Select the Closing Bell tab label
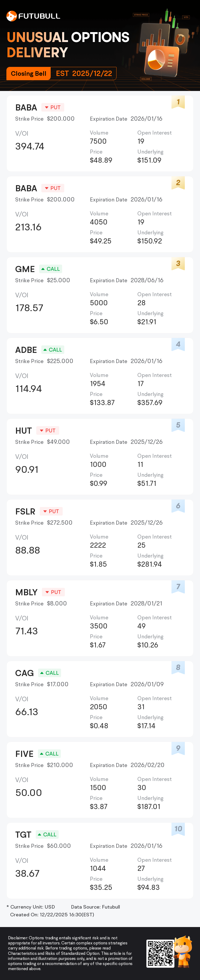Viewport: 200px width, 980px height. [29, 74]
